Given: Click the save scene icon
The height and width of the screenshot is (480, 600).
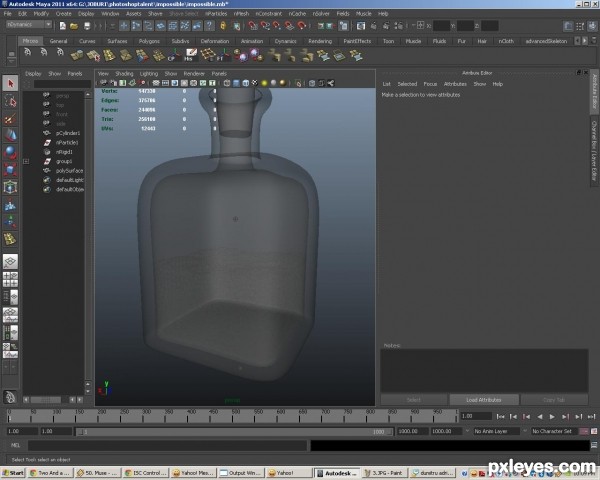Looking at the screenshot, I should point(87,26).
